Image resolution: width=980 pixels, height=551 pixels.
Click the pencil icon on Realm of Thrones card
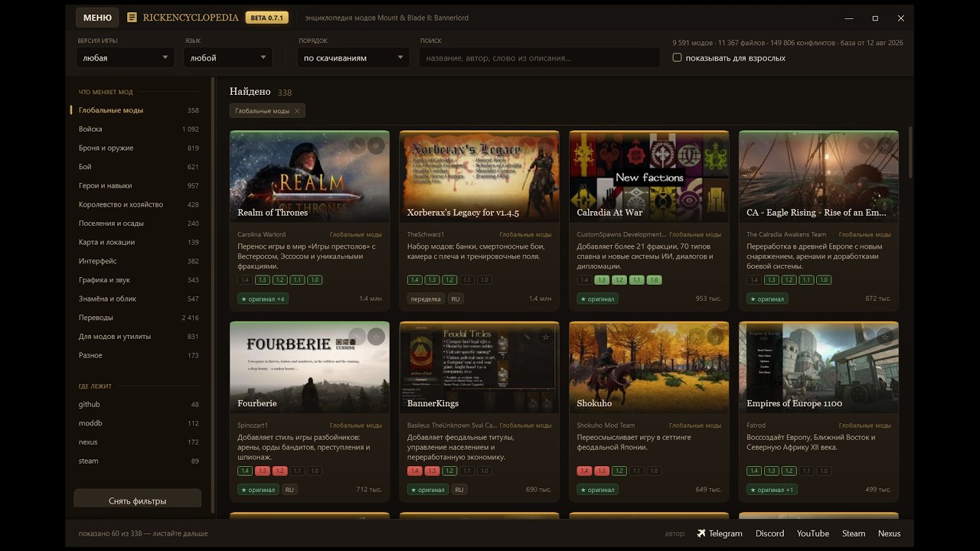(357, 145)
